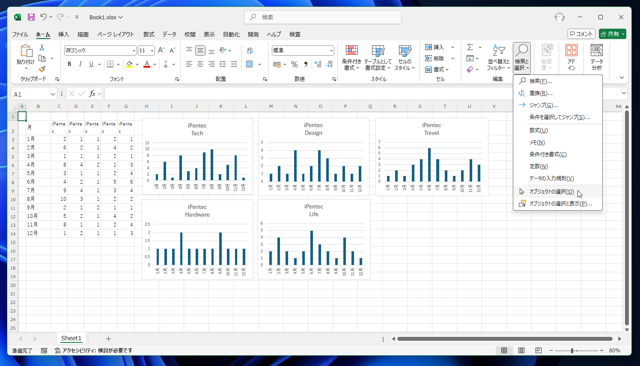This screenshot has width=640, height=366.
Task: Toggle center horizontal alignment
Action: pos(200,64)
